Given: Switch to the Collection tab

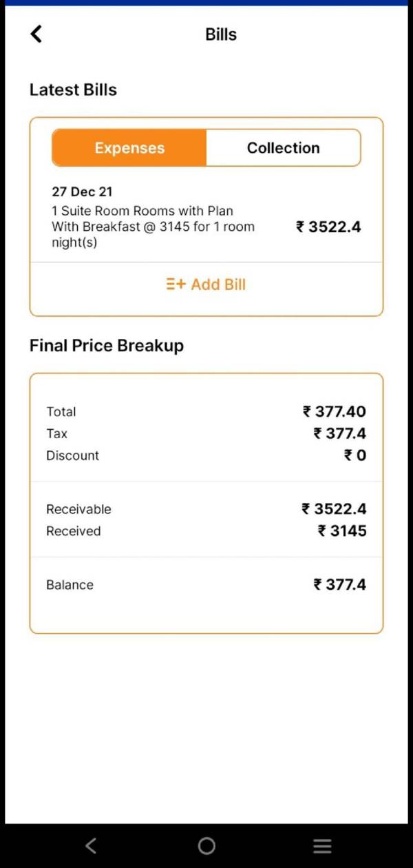Looking at the screenshot, I should point(283,148).
